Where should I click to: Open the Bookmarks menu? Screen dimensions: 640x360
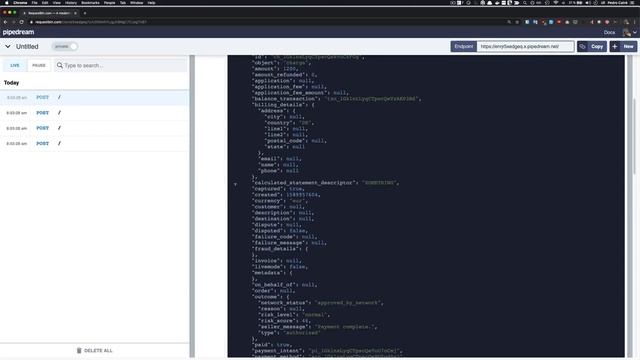90,2
